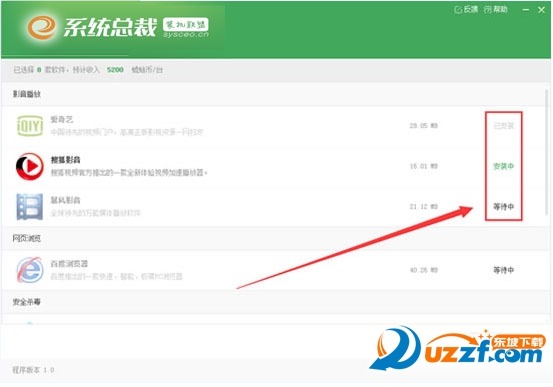The image size is (553, 387).
Task: Click 安装中 status for 搜狐影音
Action: tap(504, 166)
